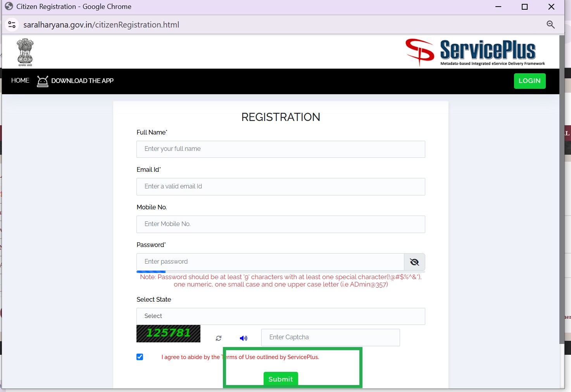Click the Android app icon in navbar
571x392 pixels.
coord(43,81)
